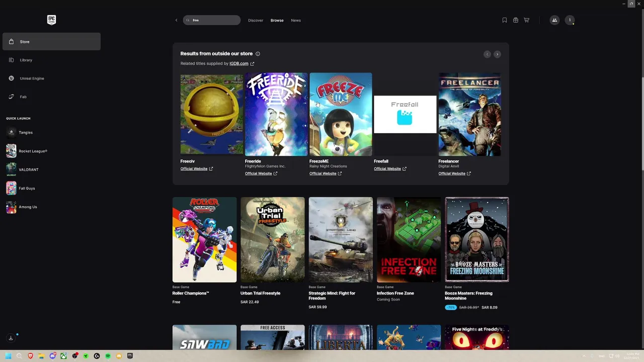Open Brave browser from the taskbar
The image size is (644, 362).
coord(31,356)
